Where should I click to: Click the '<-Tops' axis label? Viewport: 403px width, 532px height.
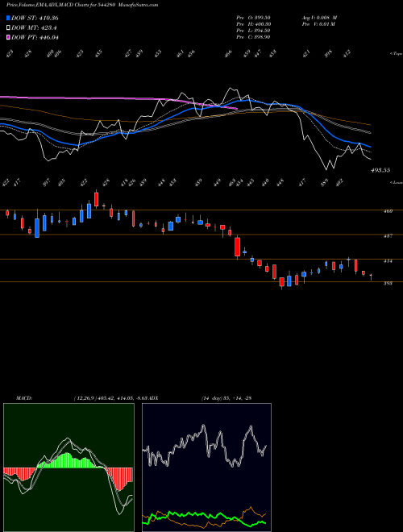click(x=396, y=54)
